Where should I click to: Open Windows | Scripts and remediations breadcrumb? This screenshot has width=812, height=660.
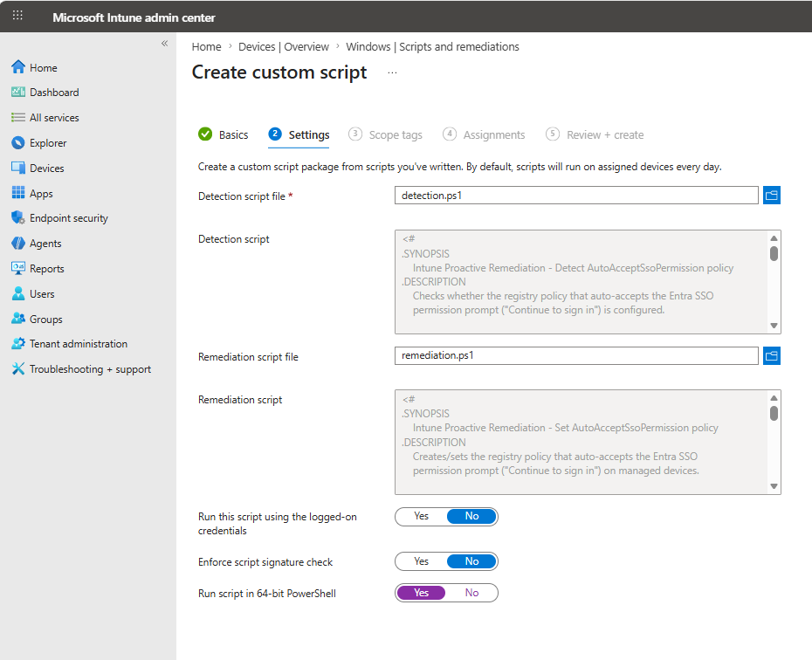(432, 46)
